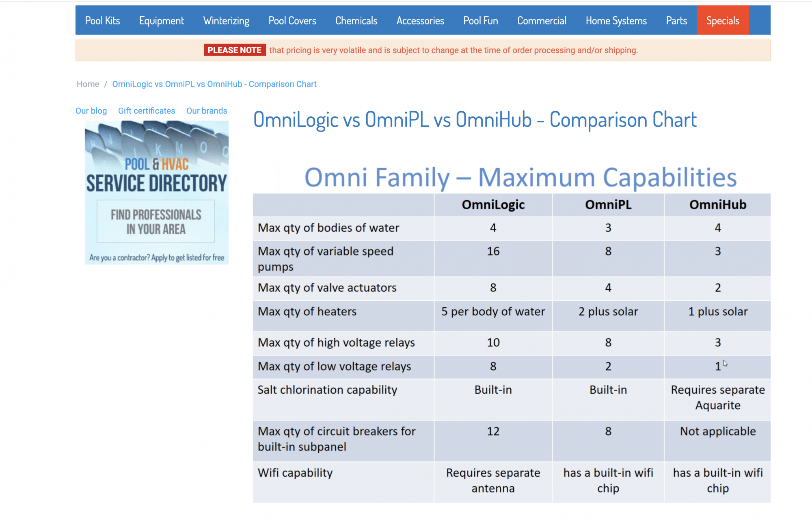Click the Home breadcrumb link

(x=88, y=84)
